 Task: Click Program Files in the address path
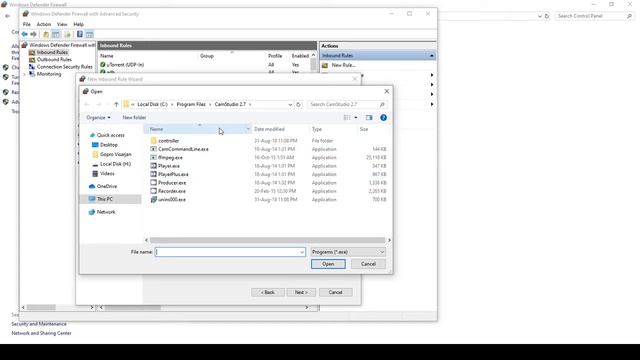(x=191, y=104)
